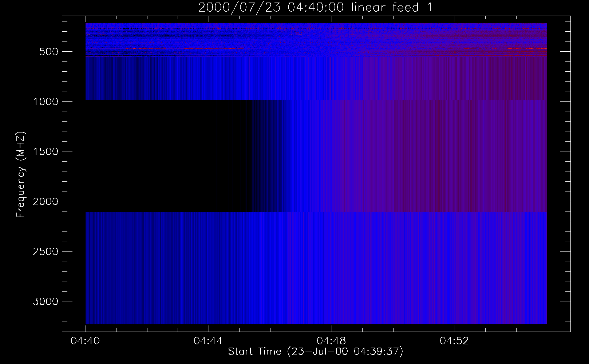Select the 'Frequency (MHZ)' y-axis label
Viewport: 589px width, 364px height.
pos(21,175)
